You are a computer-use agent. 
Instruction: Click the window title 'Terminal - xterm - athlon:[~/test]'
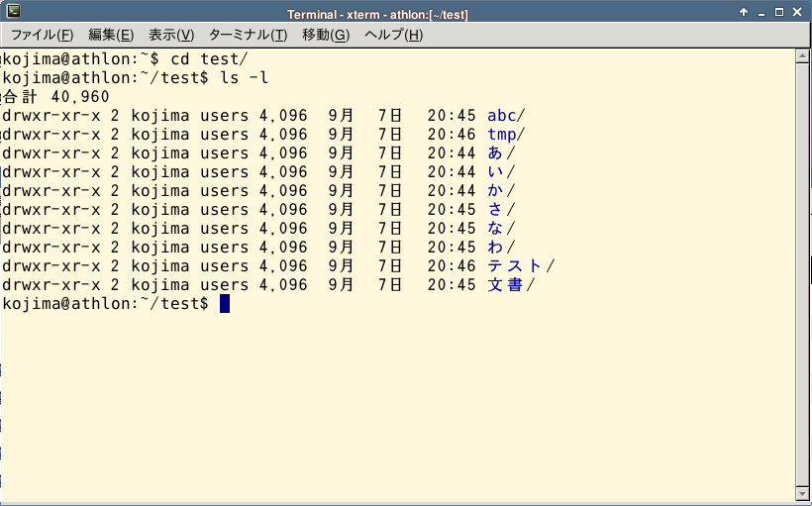tap(377, 15)
